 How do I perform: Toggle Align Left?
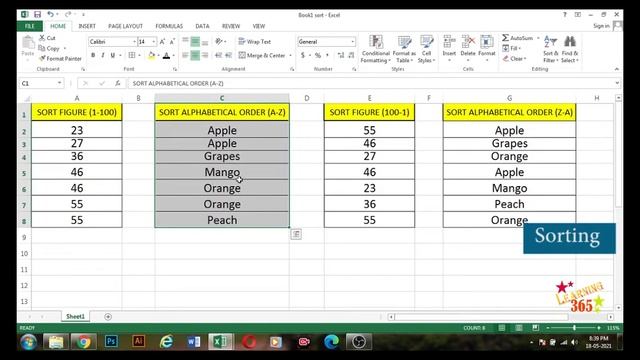click(185, 55)
